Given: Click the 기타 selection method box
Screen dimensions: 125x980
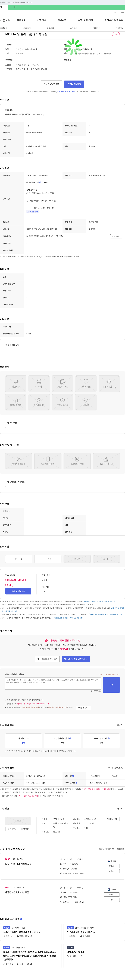Looking at the screenshot, I should (x=106, y=559).
